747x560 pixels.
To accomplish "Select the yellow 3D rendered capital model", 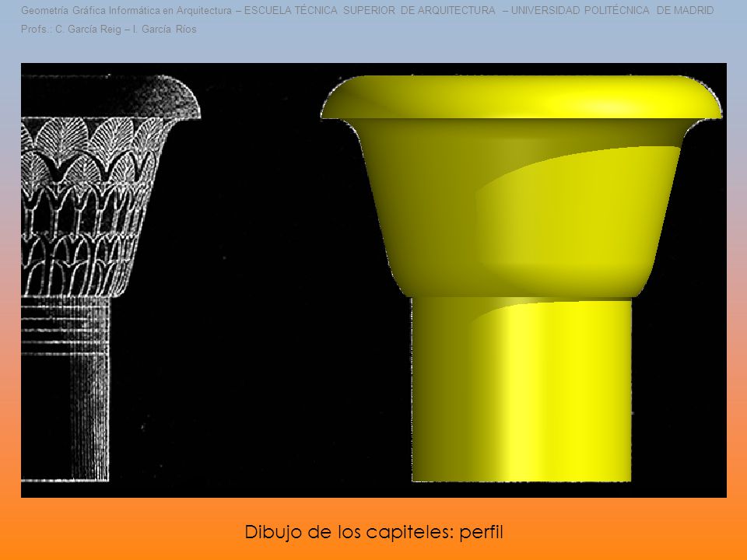I will coord(521,278).
